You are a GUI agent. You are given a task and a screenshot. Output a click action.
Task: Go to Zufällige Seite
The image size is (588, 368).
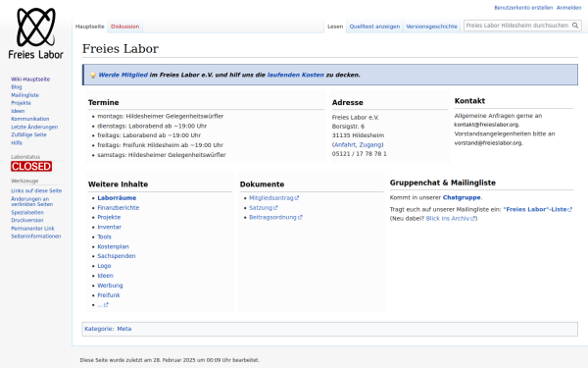[28, 134]
